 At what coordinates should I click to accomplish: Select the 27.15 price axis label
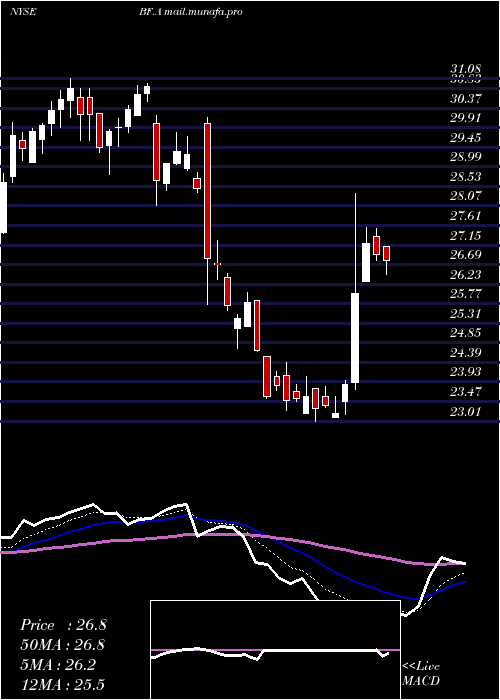pyautogui.click(x=465, y=235)
